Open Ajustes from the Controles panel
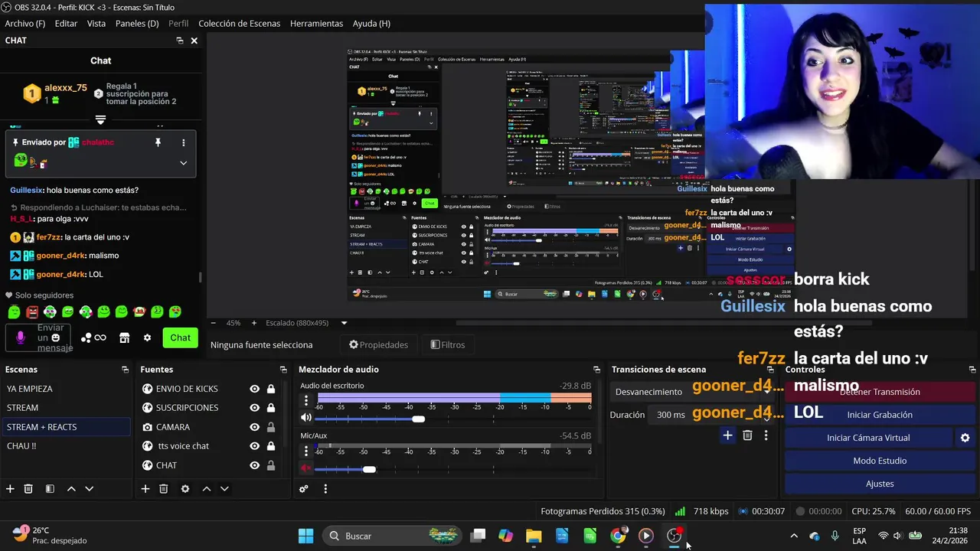Image resolution: width=980 pixels, height=551 pixels. click(880, 484)
